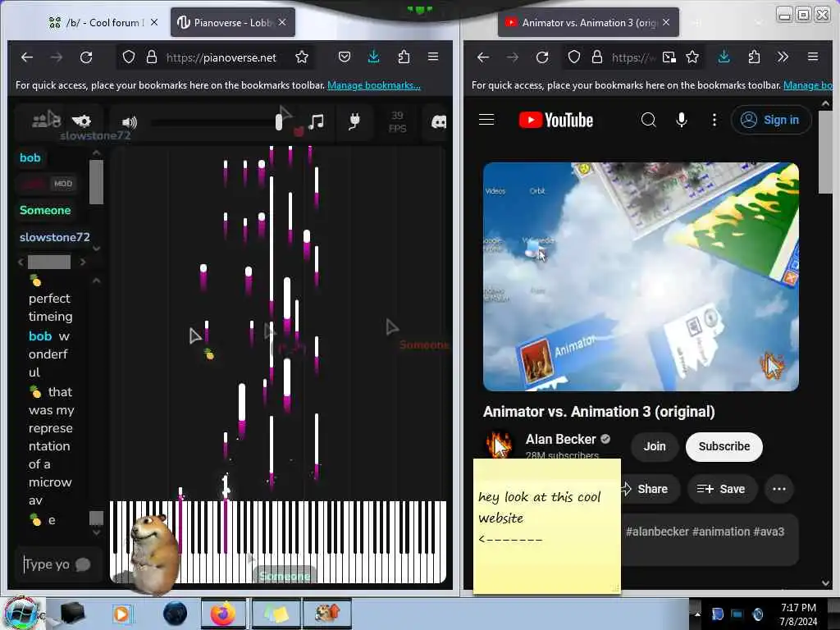Viewport: 840px width, 630px height.
Task: Click the Animator vs. Animation video player
Action: [x=641, y=276]
